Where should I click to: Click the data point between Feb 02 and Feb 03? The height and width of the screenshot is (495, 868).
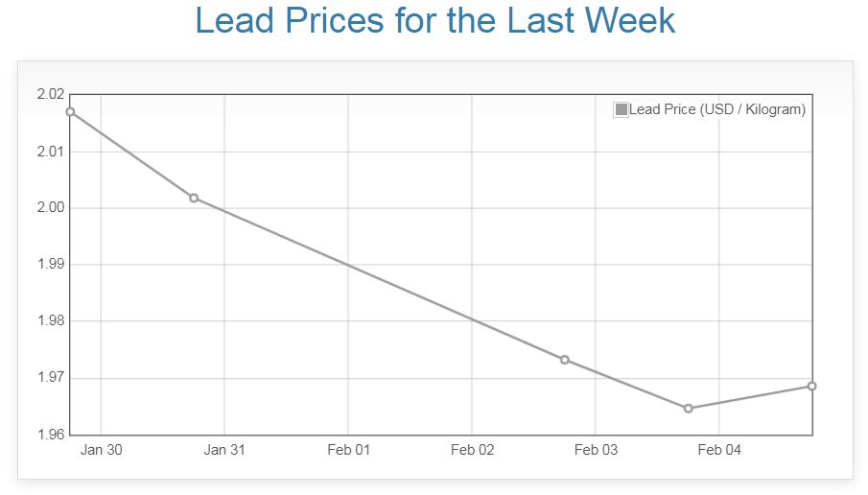click(x=565, y=360)
